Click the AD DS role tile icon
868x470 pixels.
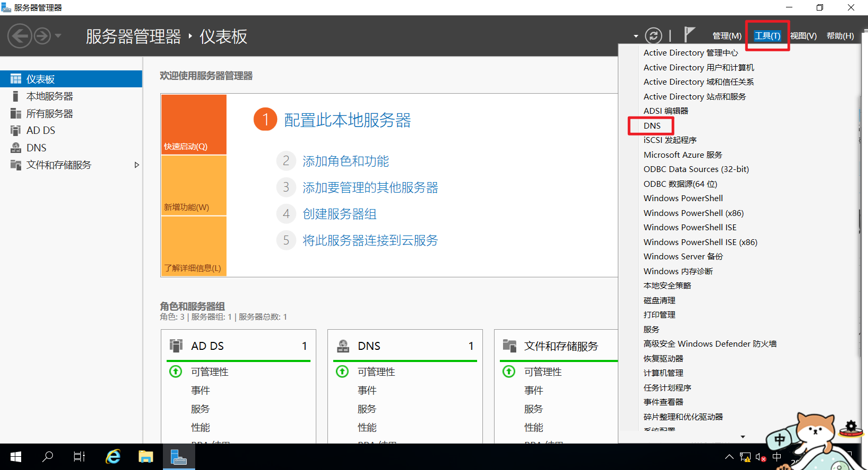(176, 346)
